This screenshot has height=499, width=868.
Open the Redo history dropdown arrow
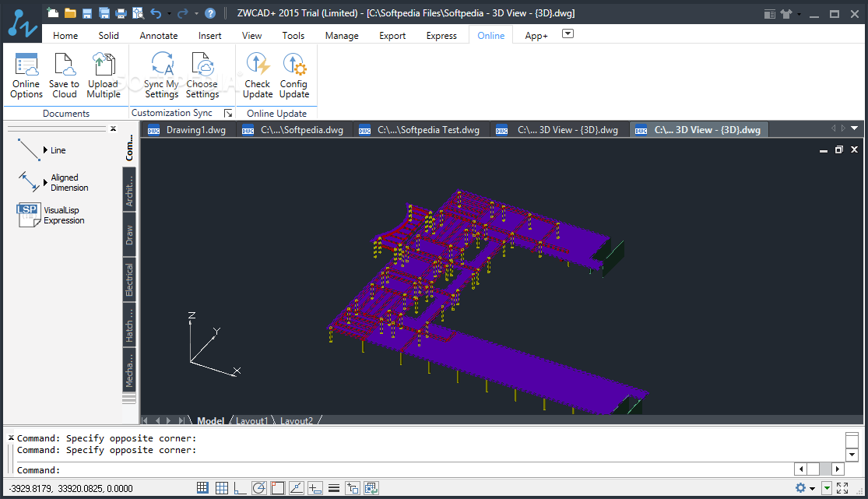(196, 14)
